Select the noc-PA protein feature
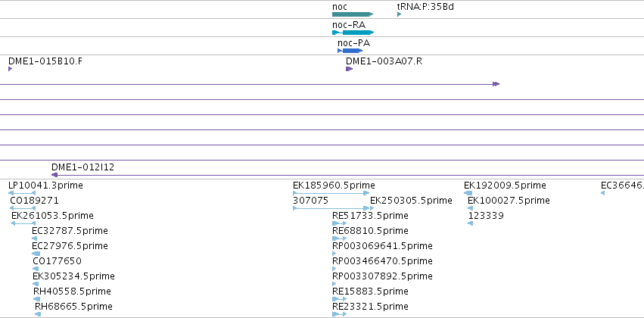Viewport: 644px width, 318px height. click(x=350, y=51)
